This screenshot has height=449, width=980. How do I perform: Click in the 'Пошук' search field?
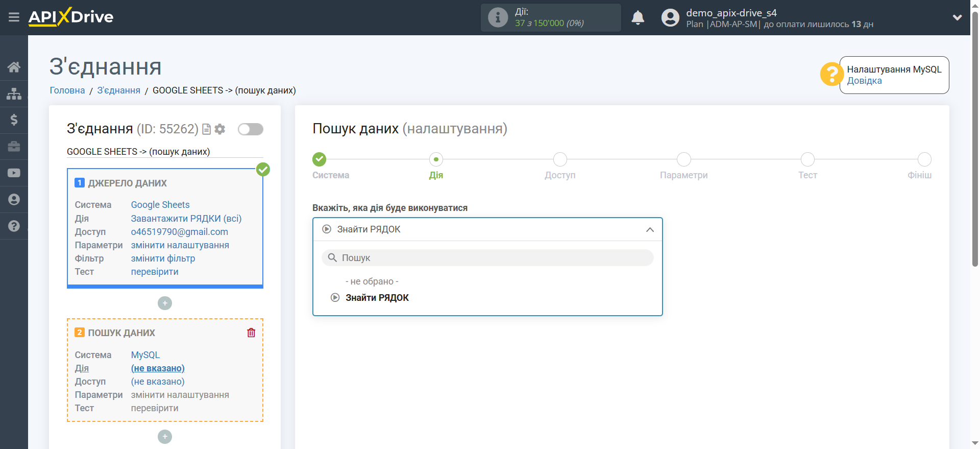pos(487,258)
